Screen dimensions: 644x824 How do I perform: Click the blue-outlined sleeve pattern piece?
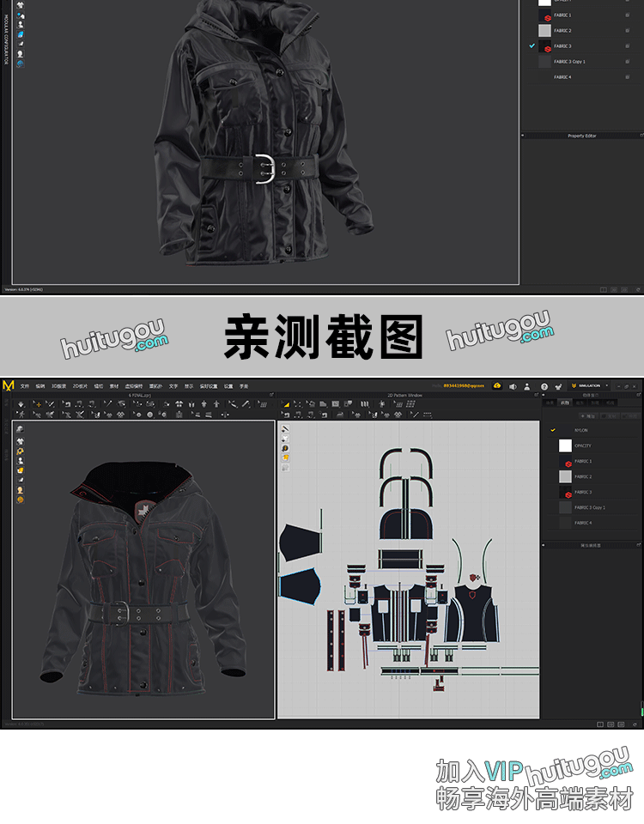[x=299, y=585]
